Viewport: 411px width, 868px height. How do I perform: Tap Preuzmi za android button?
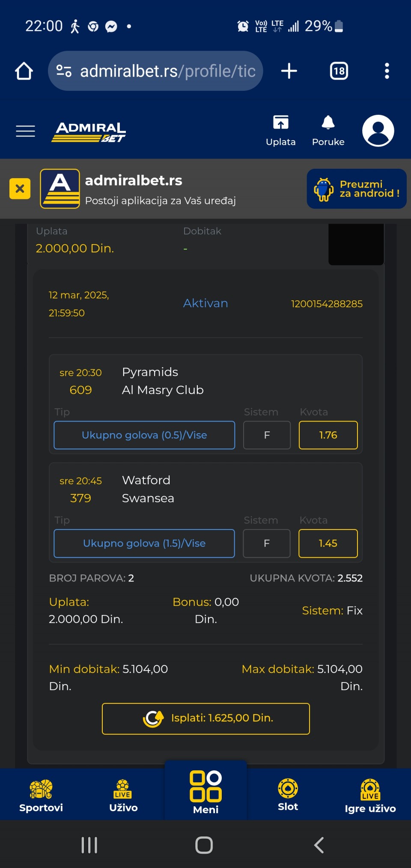click(356, 189)
